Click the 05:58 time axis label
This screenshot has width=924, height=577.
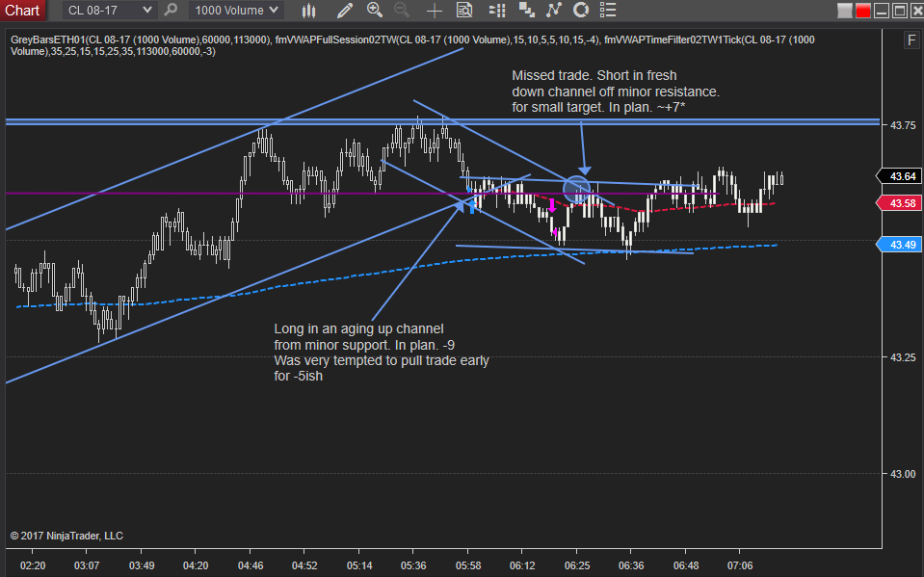click(468, 565)
